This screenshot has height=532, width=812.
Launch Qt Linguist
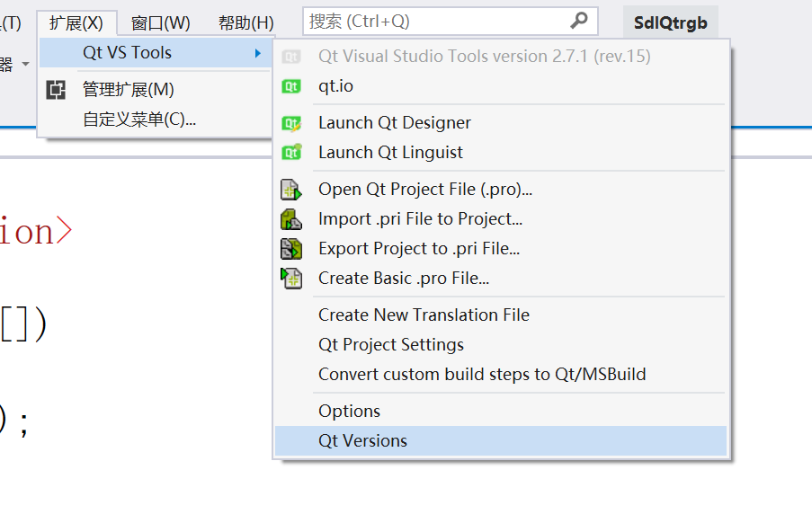[390, 152]
